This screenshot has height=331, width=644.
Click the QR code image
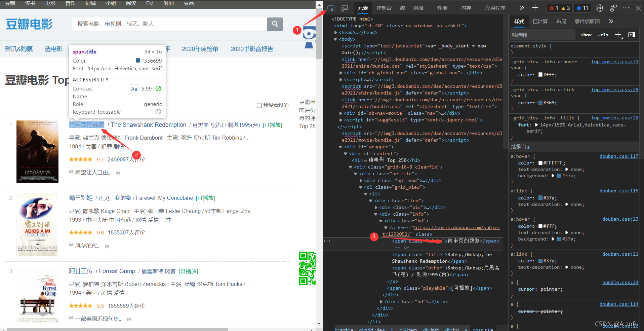tap(307, 268)
